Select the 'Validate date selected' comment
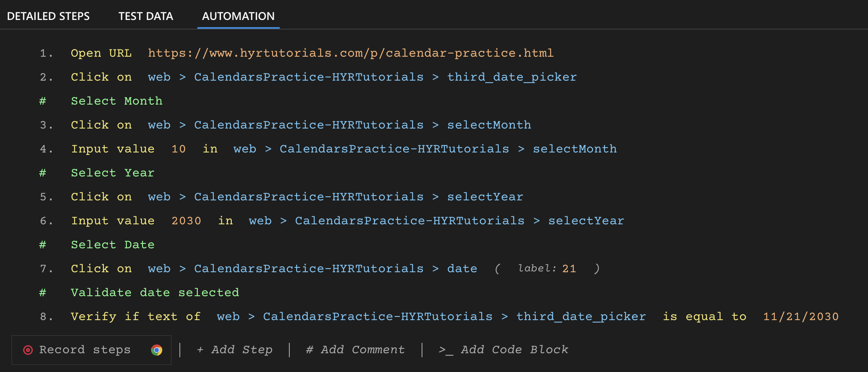 click(x=155, y=293)
